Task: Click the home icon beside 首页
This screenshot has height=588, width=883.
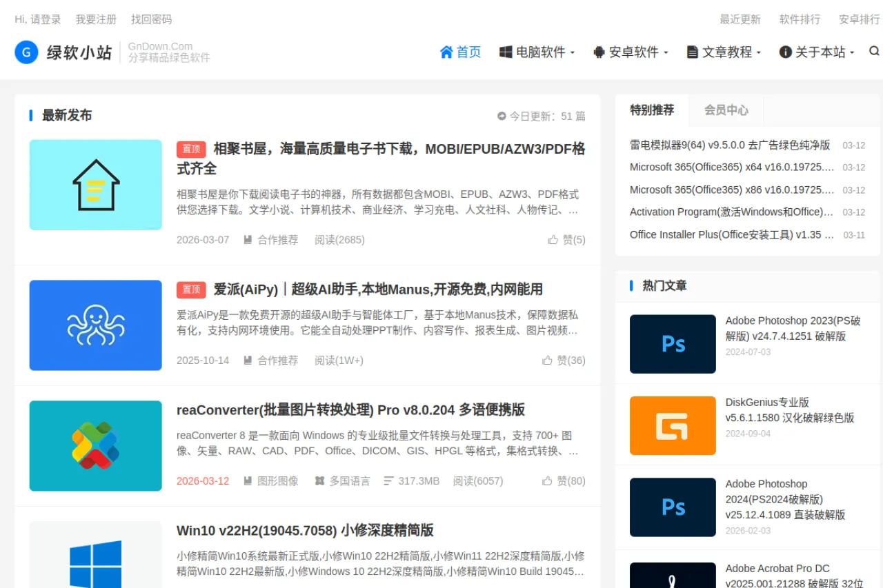Action: tap(446, 51)
